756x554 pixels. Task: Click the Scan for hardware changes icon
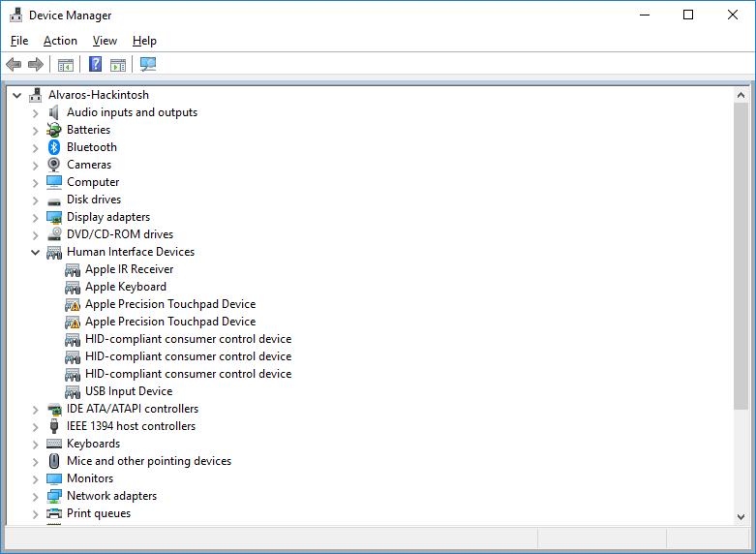tap(148, 64)
